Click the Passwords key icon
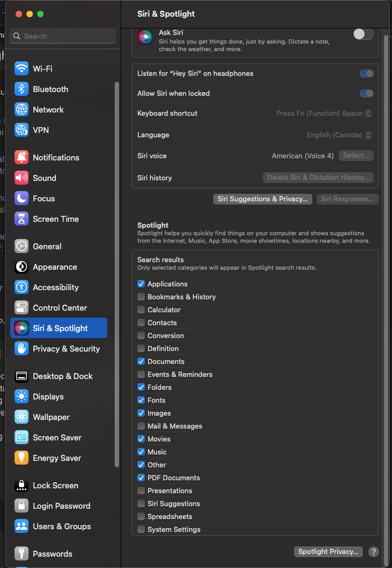This screenshot has width=392, height=568. [x=22, y=554]
